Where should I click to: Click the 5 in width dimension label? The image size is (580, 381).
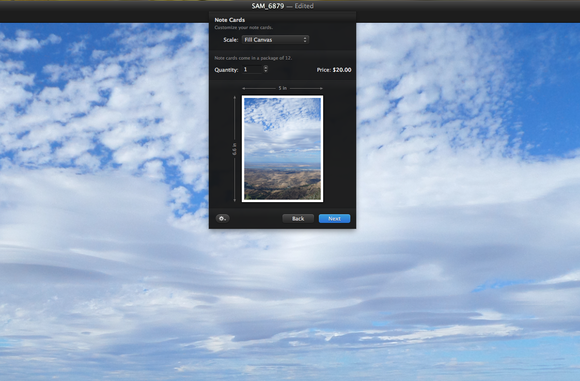(283, 88)
